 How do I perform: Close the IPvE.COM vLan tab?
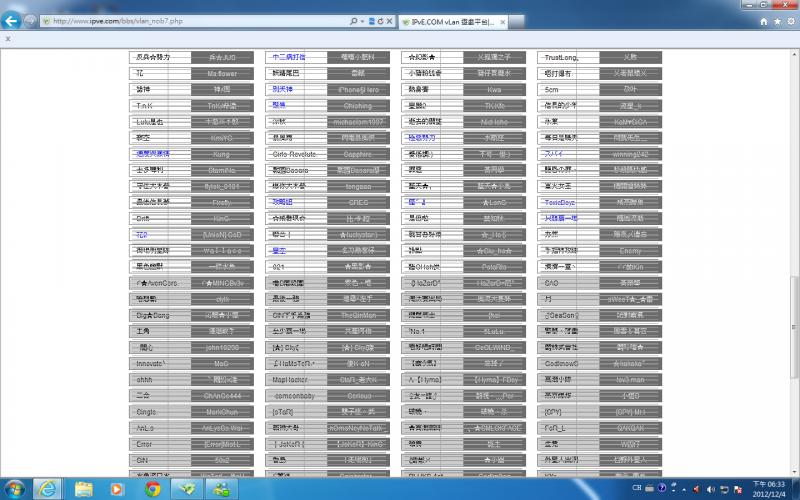[x=502, y=22]
